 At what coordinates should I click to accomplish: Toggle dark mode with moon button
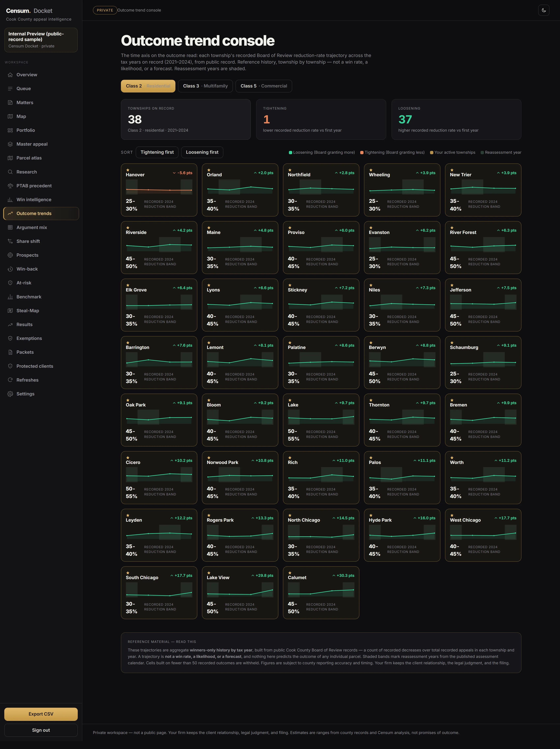[544, 10]
